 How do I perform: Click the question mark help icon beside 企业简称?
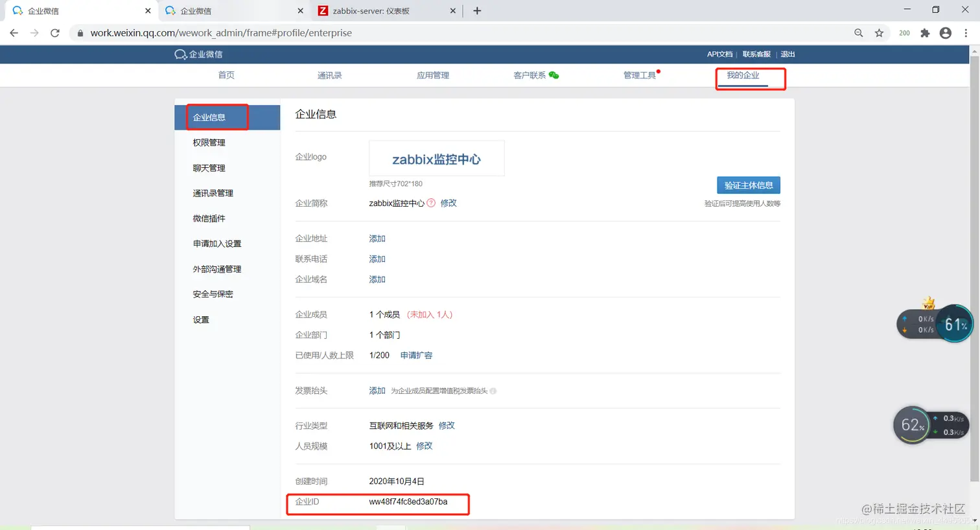(x=431, y=203)
